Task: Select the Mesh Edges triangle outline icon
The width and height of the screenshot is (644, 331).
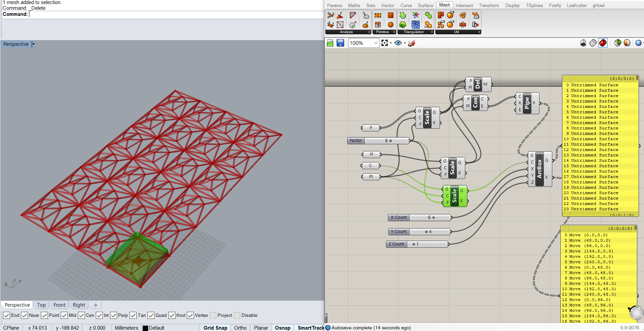Action: [x=353, y=15]
